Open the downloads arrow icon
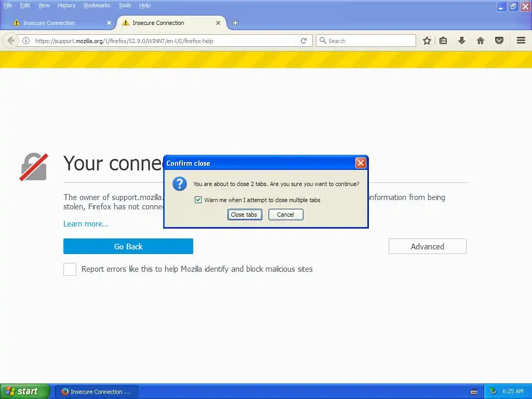Viewport: 532px width, 399px height. (x=462, y=41)
